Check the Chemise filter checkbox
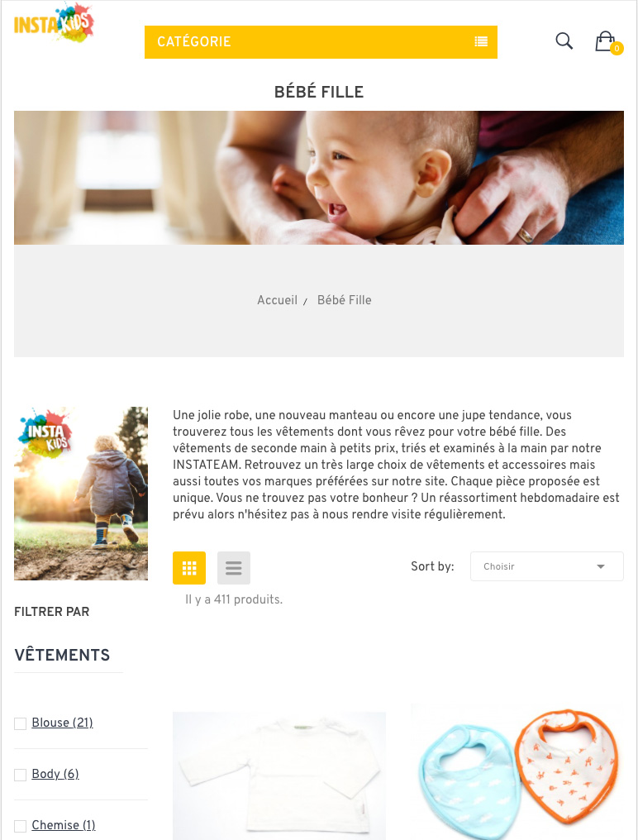This screenshot has width=638, height=840. click(21, 826)
